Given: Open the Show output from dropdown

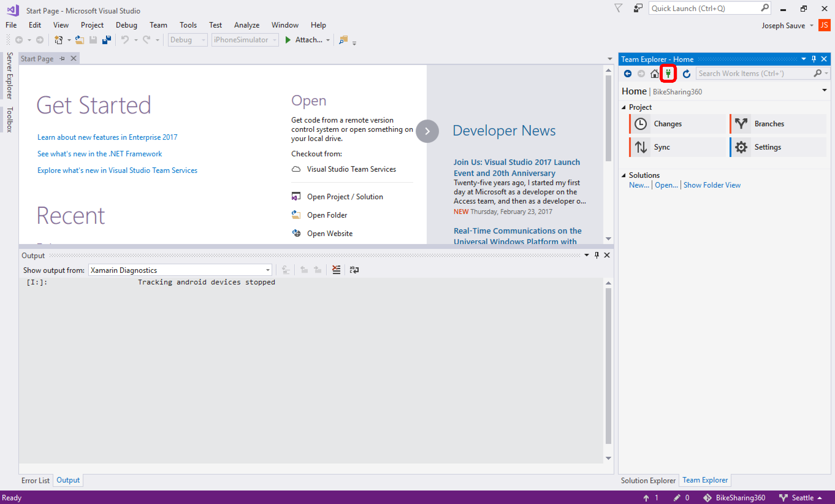Looking at the screenshot, I should click(180, 270).
